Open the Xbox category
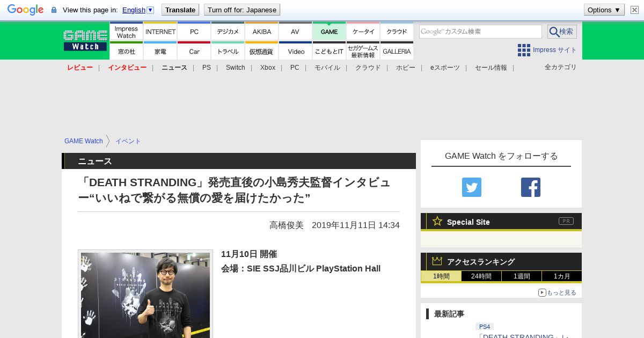The width and height of the screenshot is (644, 338). pyautogui.click(x=268, y=68)
